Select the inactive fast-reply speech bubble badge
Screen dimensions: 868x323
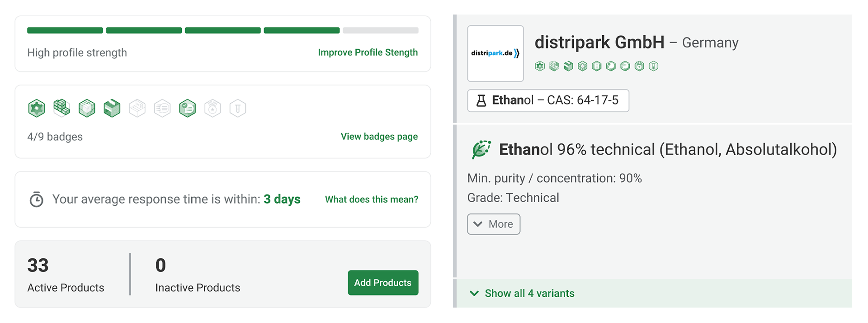162,109
